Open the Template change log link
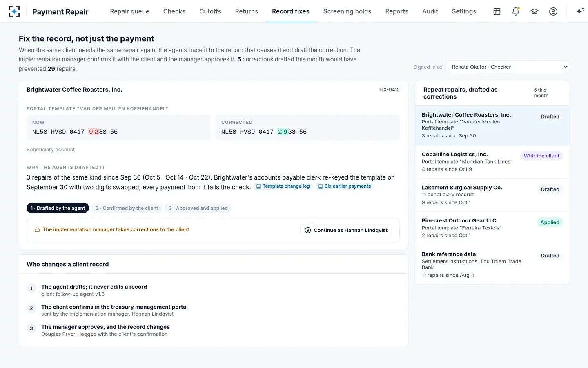 283,186
